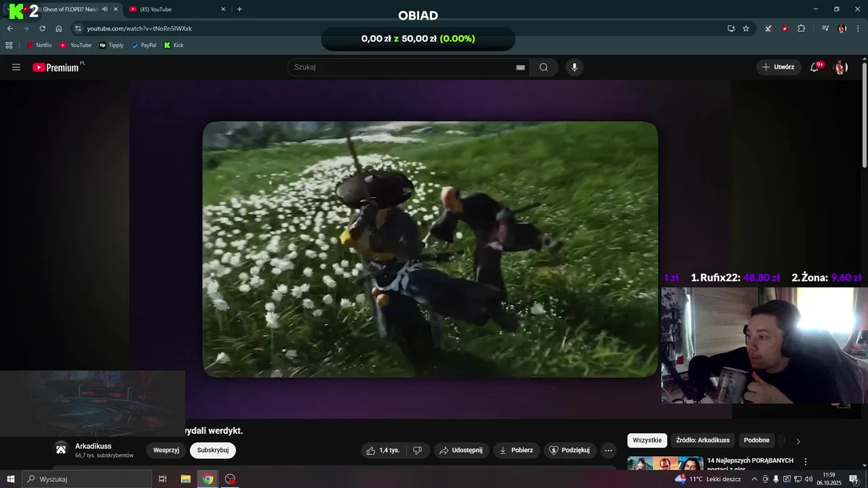Screen dimensions: 868x488
Task: Close the (45) YouTube tab
Action: click(223, 9)
